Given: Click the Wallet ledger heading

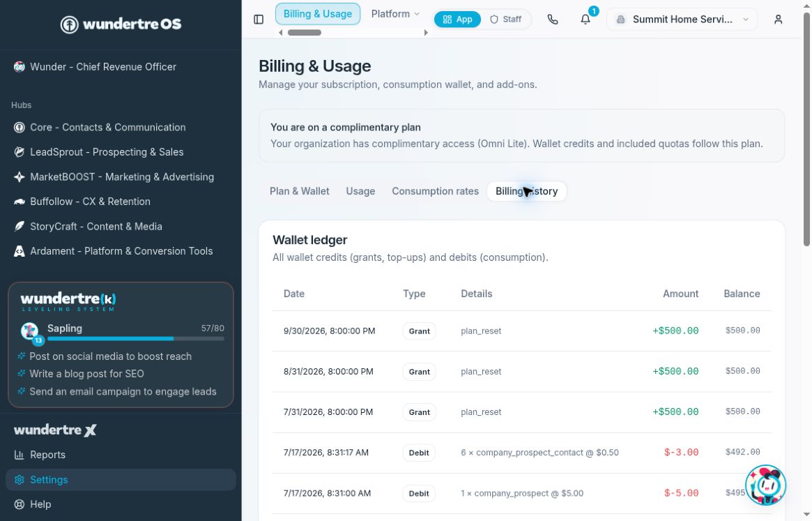Looking at the screenshot, I should 309,240.
